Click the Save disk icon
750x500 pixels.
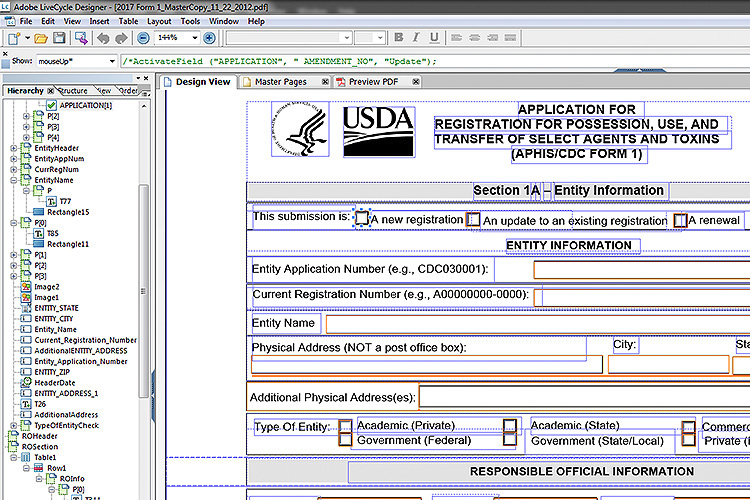pyautogui.click(x=59, y=38)
